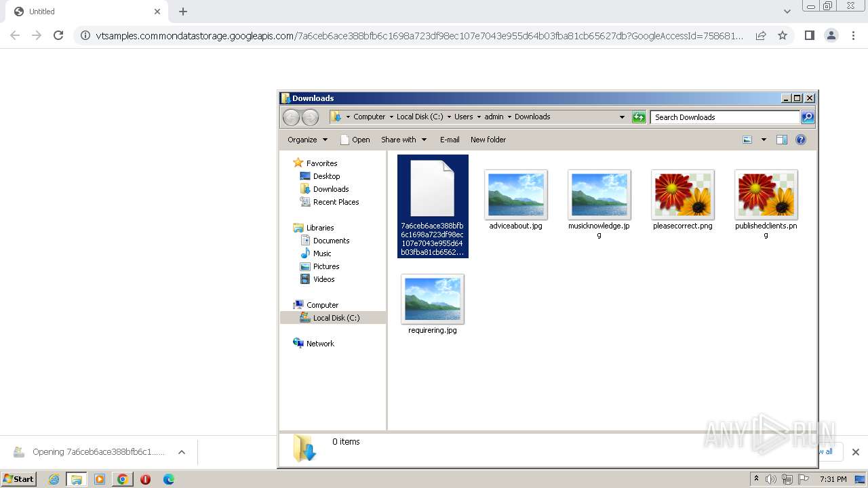Image resolution: width=868 pixels, height=488 pixels.
Task: Open the Chrome profile avatar
Action: click(831, 35)
